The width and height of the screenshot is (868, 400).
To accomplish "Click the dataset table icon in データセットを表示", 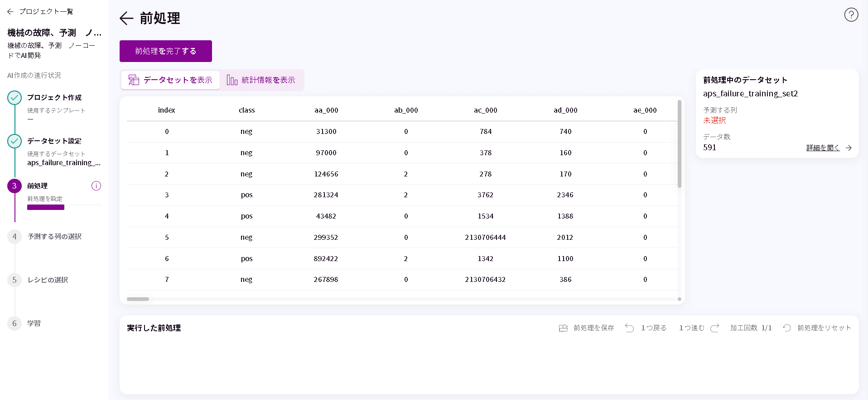I will tap(134, 80).
